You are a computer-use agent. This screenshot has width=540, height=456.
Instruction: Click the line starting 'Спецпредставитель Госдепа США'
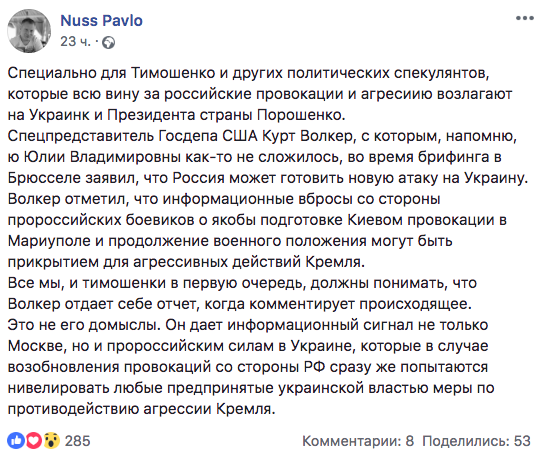click(262, 136)
